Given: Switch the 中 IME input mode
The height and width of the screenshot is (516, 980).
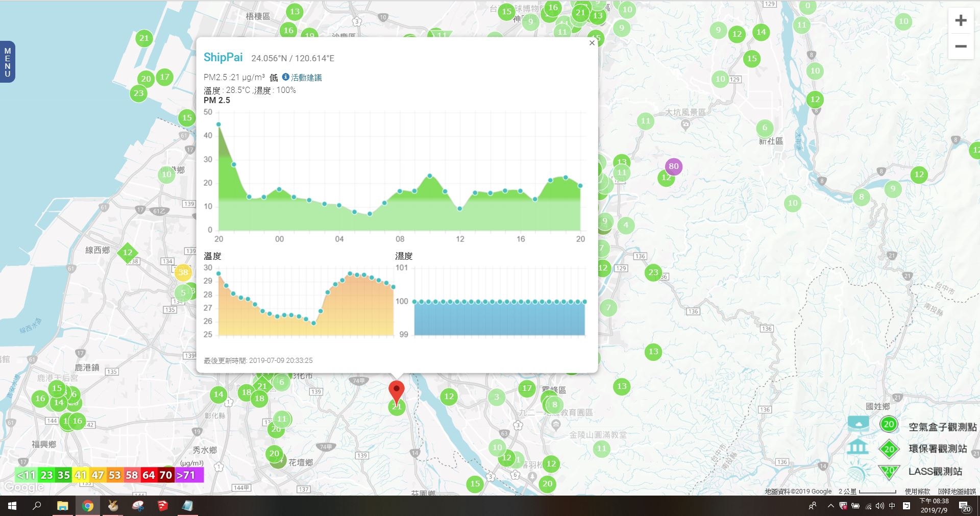Looking at the screenshot, I should tap(892, 506).
